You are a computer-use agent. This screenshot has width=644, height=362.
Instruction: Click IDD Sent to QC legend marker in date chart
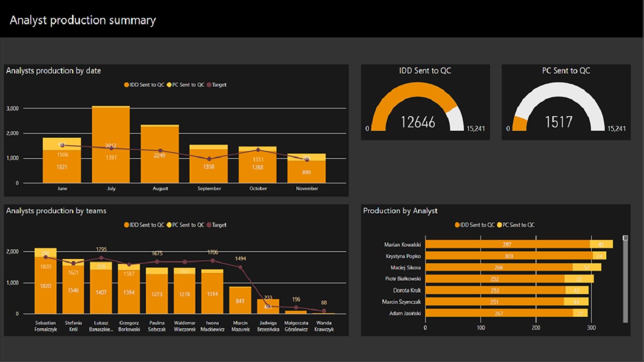tap(127, 85)
